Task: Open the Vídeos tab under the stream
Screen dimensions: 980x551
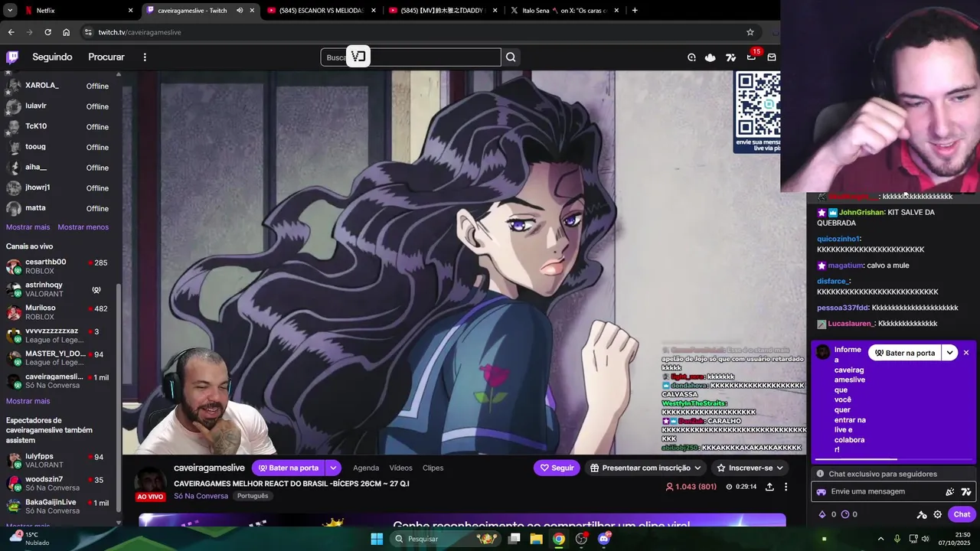Action: [400, 468]
